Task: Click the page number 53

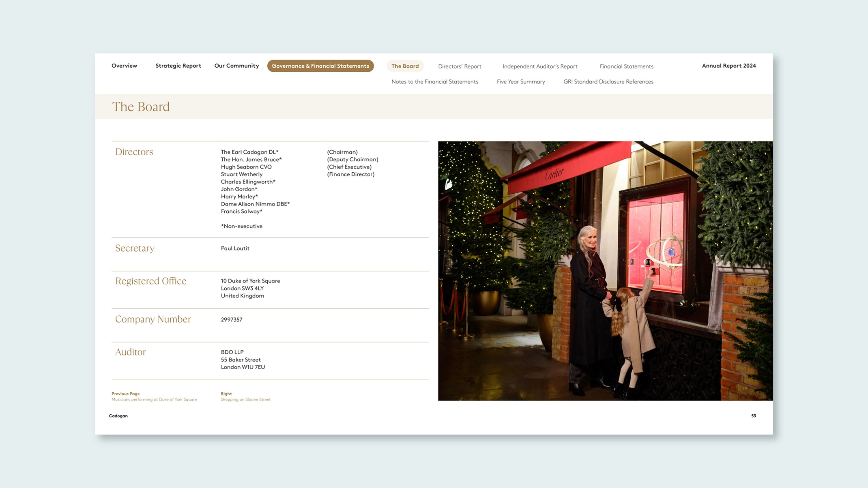Action: coord(753,416)
